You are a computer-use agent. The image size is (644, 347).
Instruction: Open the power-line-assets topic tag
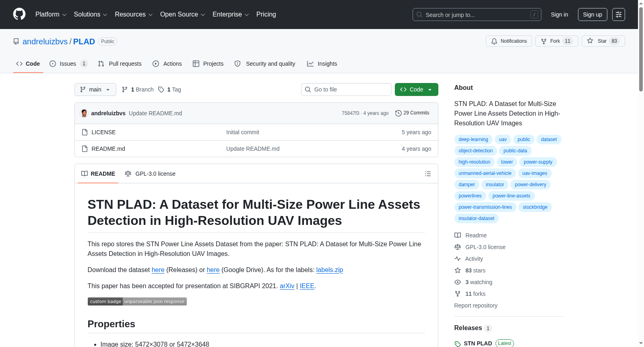pos(512,196)
